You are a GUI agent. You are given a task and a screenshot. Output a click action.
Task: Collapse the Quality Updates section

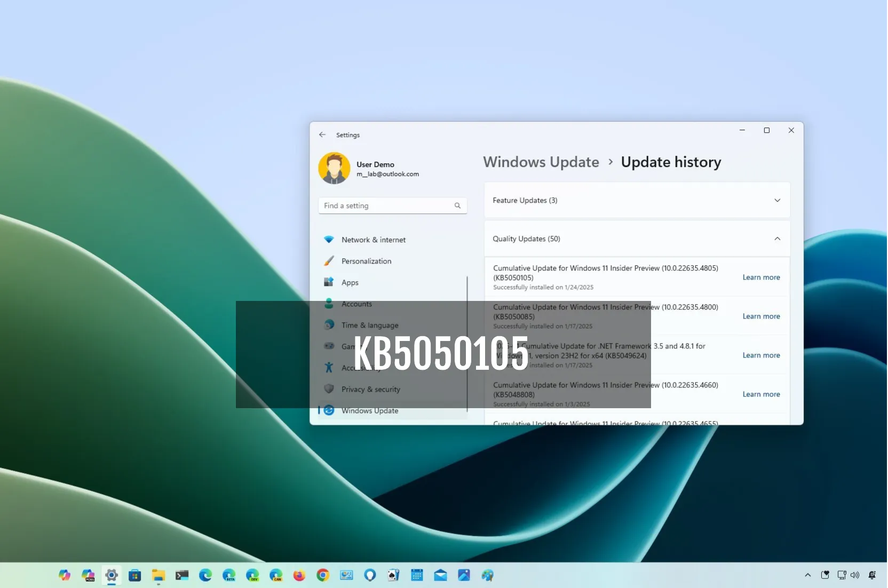[778, 239]
